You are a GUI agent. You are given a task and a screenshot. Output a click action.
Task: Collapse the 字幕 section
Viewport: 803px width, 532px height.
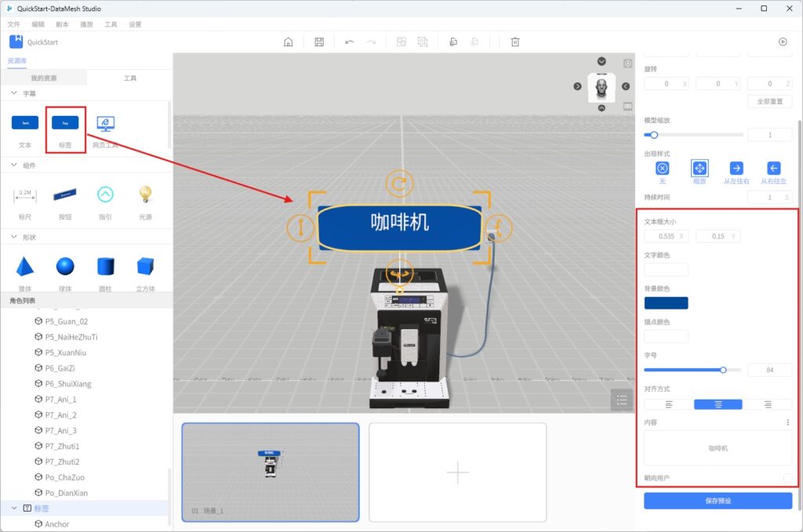coord(14,93)
